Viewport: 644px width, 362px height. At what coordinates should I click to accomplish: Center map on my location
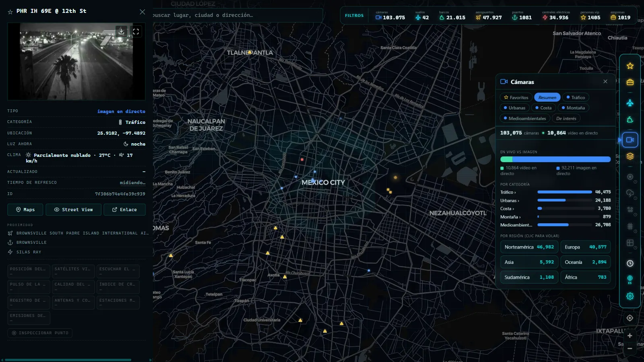click(x=630, y=318)
